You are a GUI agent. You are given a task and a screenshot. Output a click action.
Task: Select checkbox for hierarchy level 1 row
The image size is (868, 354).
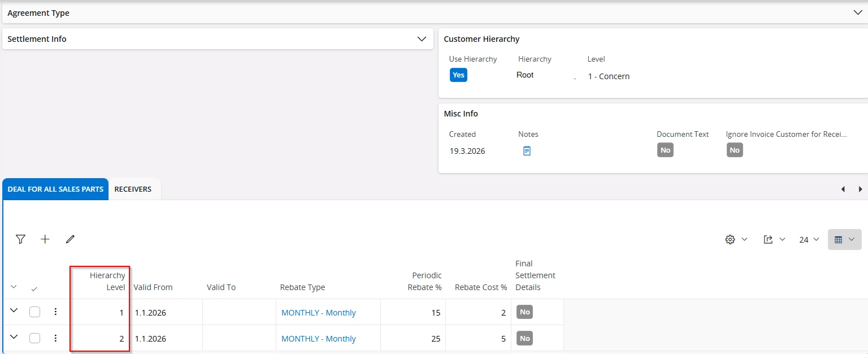(x=35, y=312)
